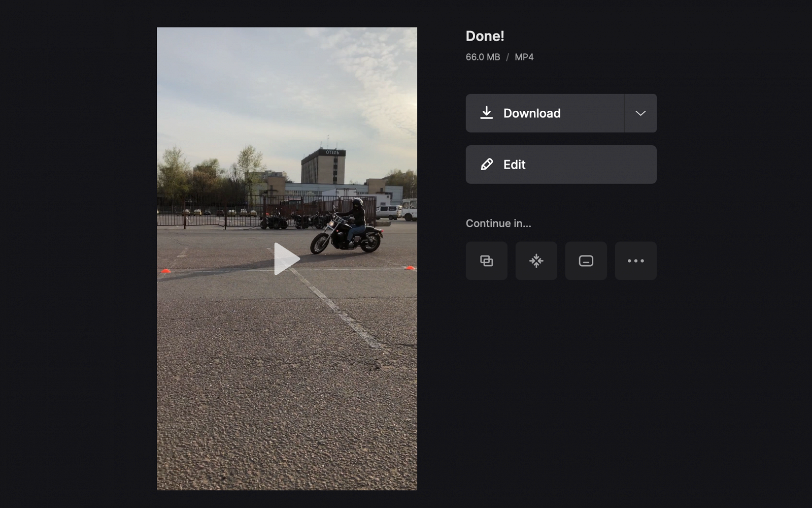This screenshot has height=508, width=812.
Task: Select the pencil icon on the Edit button
Action: pyautogui.click(x=486, y=164)
